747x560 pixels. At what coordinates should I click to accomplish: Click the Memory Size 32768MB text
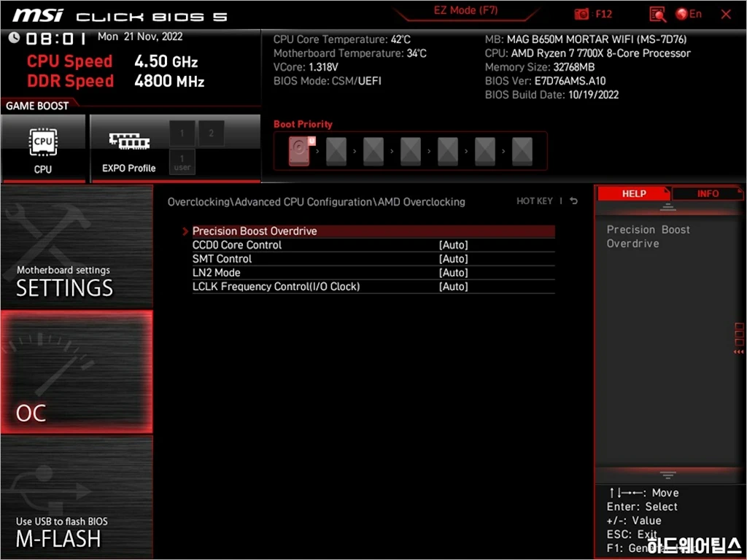539,67
